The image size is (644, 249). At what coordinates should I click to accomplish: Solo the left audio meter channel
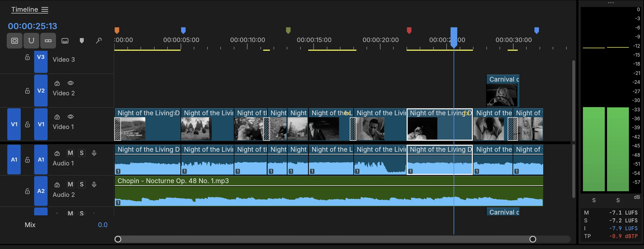pos(594,200)
